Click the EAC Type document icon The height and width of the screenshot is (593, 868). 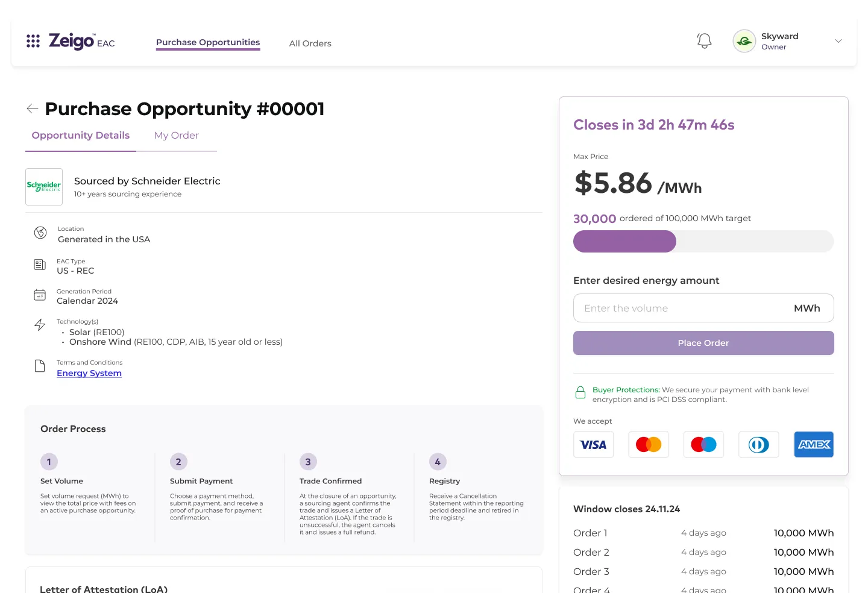[x=40, y=265]
